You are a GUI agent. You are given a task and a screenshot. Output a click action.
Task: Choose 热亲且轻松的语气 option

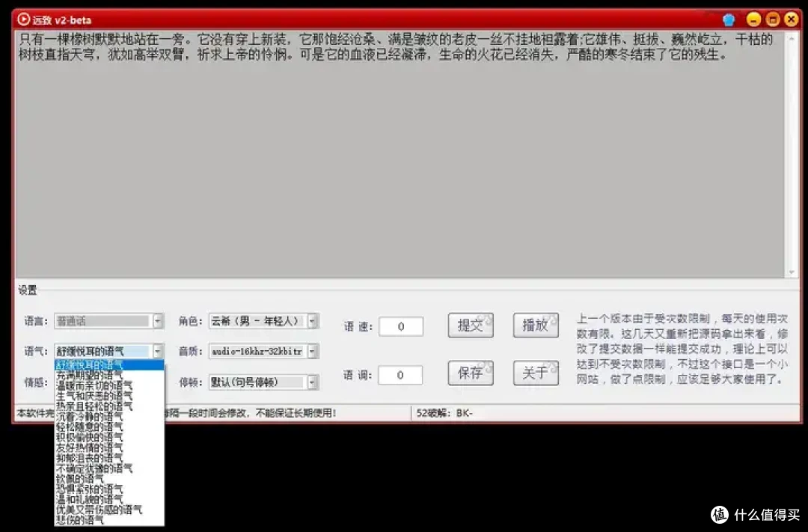(x=109, y=406)
